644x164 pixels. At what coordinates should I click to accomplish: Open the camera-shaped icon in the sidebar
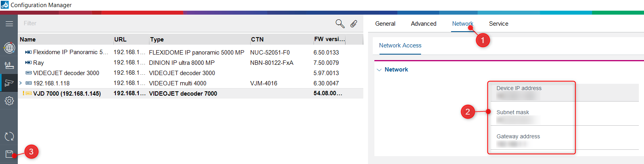pyautogui.click(x=9, y=83)
